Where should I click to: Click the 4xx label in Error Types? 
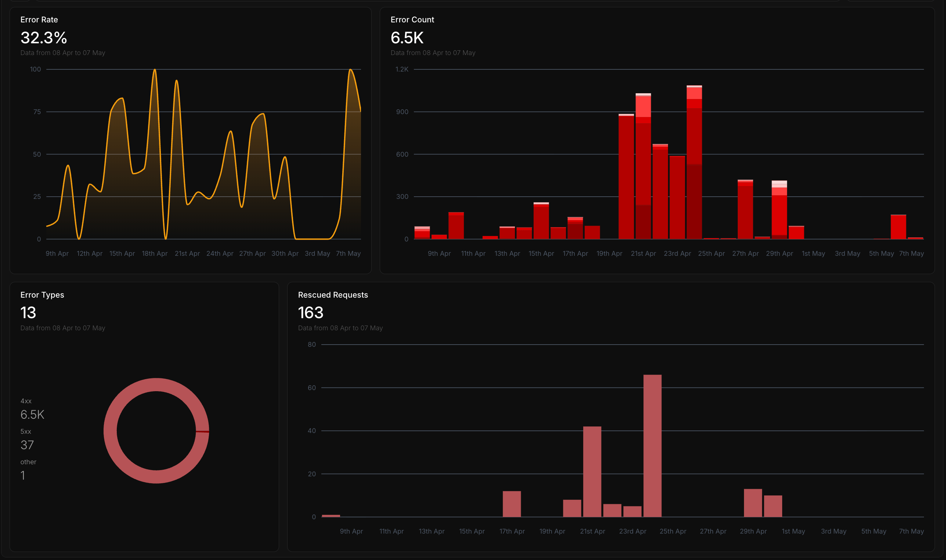coord(26,401)
